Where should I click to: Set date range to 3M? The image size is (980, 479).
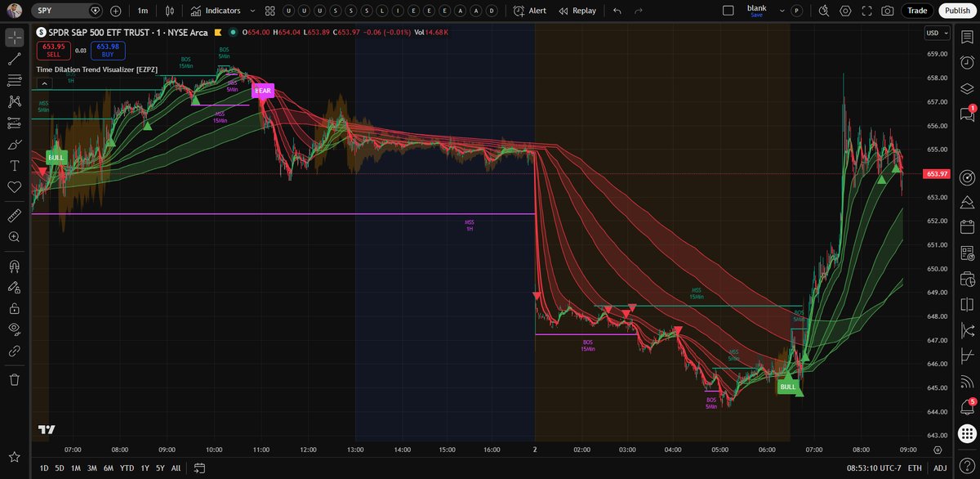tap(92, 468)
